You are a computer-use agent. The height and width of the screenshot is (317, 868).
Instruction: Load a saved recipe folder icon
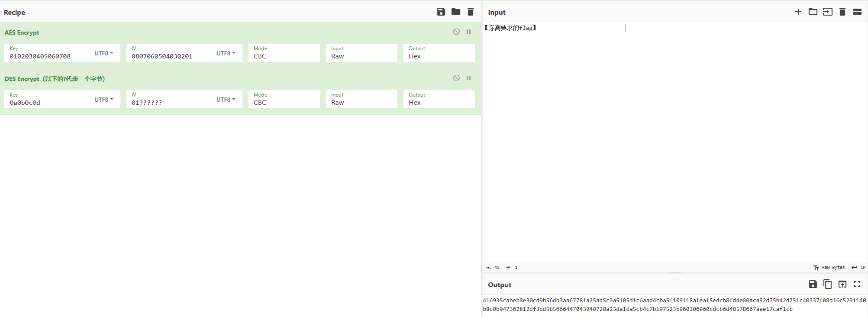(455, 12)
